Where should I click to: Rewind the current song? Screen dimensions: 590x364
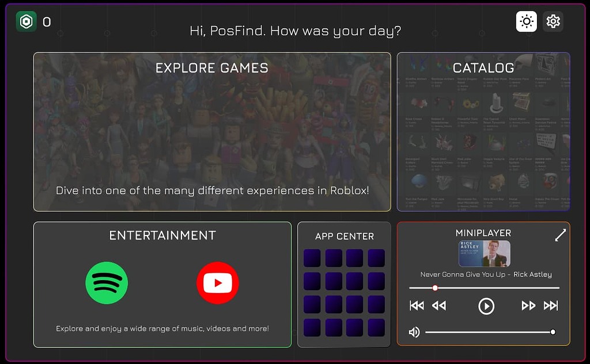(x=440, y=306)
